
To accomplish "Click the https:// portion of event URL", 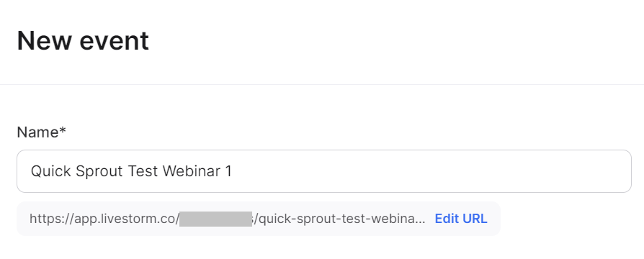I will coord(52,219).
